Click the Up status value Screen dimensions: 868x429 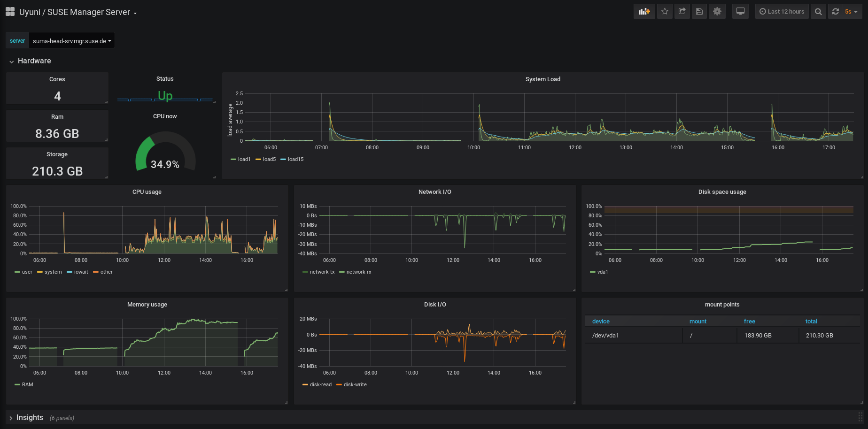(165, 96)
